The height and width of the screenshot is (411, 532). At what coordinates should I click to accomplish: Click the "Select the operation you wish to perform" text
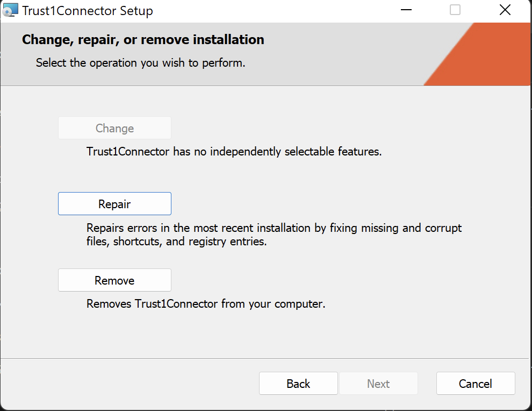(x=140, y=63)
